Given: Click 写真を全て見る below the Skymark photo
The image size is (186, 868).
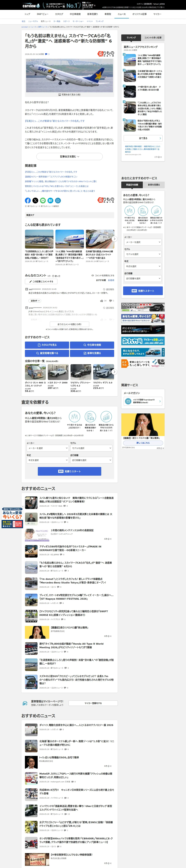Looking at the screenshot, I should [x=70, y=95].
